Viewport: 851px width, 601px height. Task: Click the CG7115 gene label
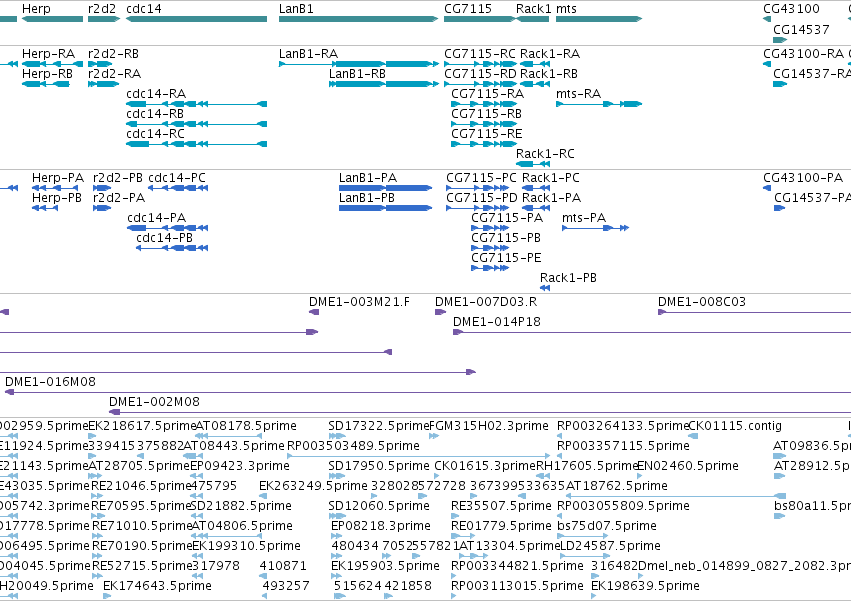click(468, 9)
